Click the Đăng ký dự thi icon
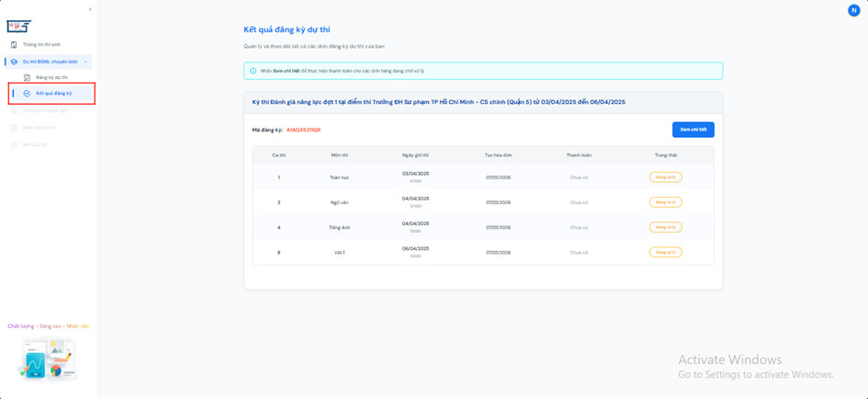 click(27, 77)
